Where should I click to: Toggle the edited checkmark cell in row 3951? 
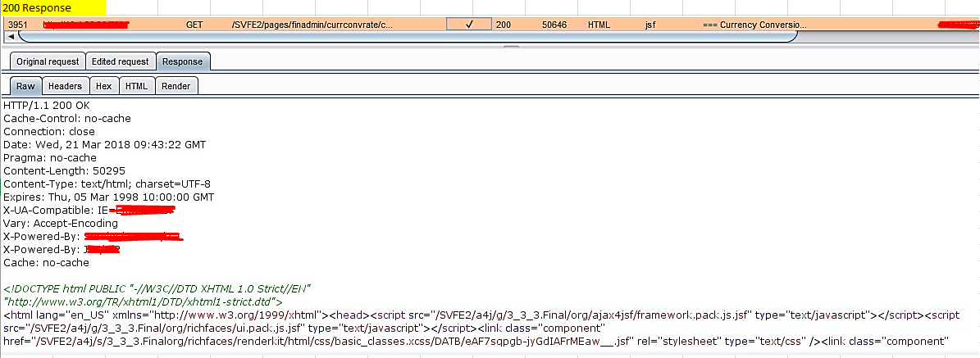pos(469,25)
